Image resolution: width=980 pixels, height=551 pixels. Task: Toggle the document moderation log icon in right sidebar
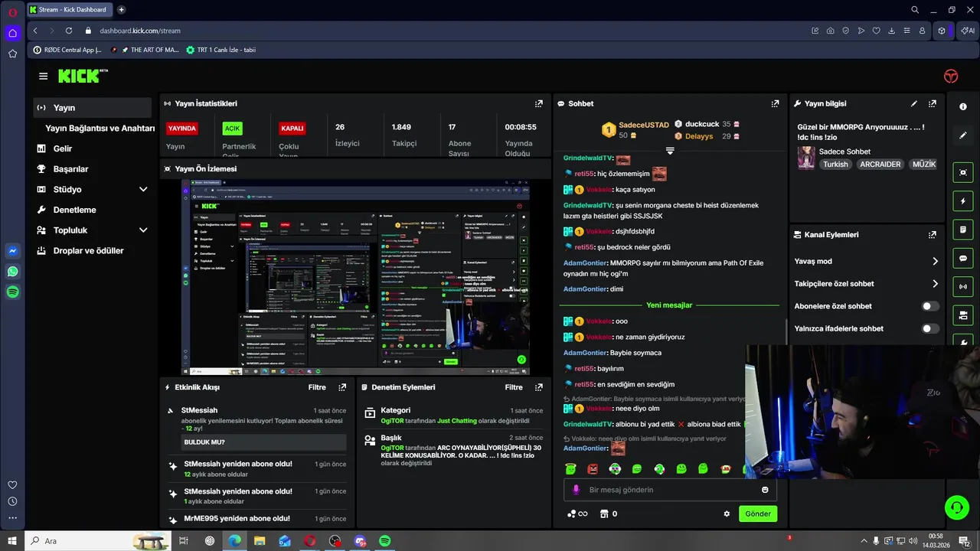tap(963, 230)
